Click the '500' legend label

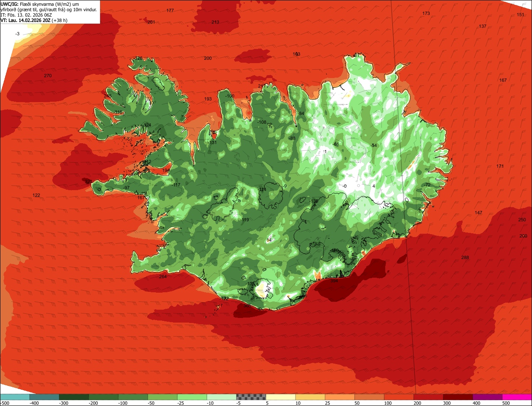(506, 403)
